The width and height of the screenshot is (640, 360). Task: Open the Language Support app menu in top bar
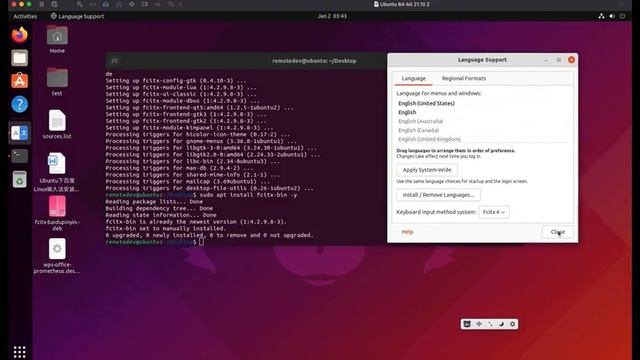(77, 16)
